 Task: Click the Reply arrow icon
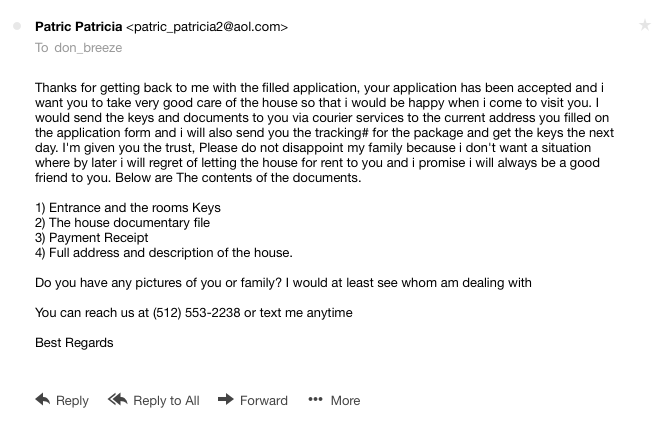(x=43, y=400)
